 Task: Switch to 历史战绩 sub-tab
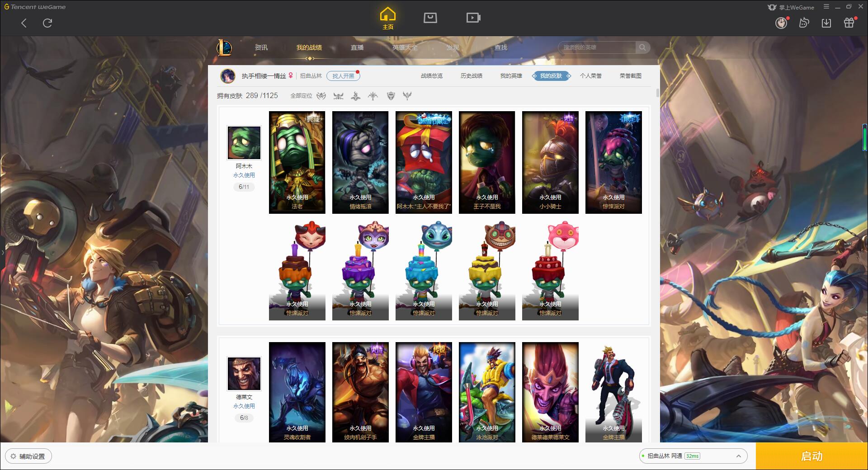click(x=472, y=76)
